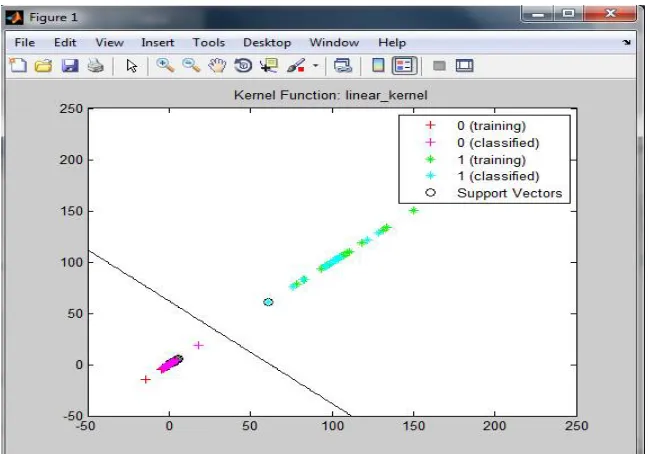Click the MATLAB logo in the title bar
The height and width of the screenshot is (454, 650).
pyautogui.click(x=15, y=17)
